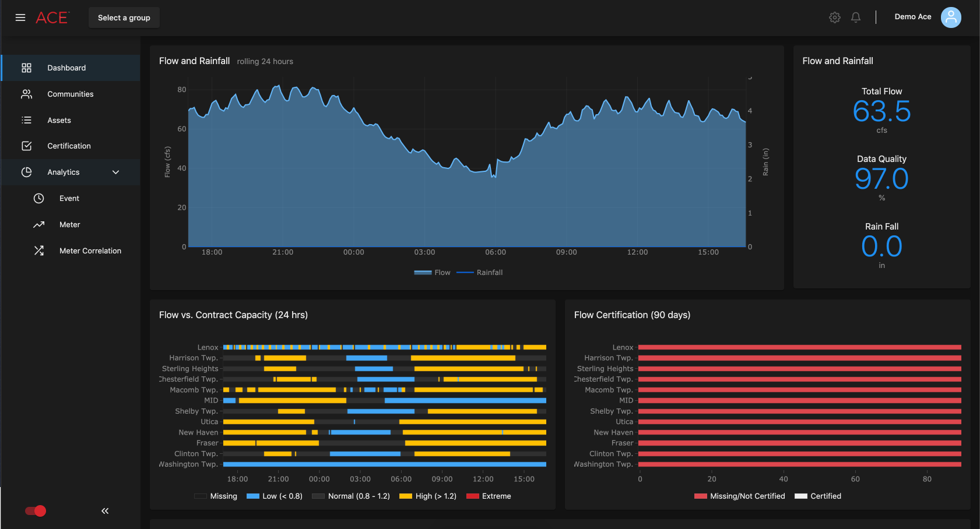Switch off the red toggle at bottom left

(35, 511)
